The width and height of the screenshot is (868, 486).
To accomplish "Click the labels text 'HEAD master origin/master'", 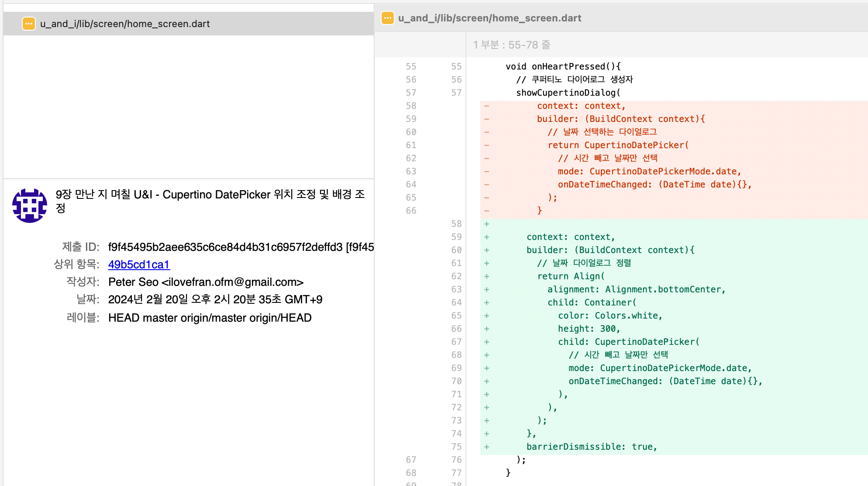I will (210, 318).
